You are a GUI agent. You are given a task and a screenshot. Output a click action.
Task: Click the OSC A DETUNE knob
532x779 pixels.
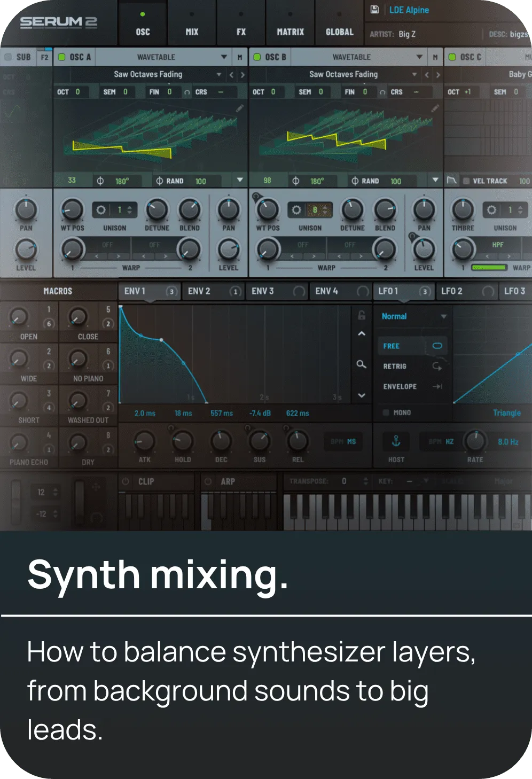pyautogui.click(x=157, y=211)
